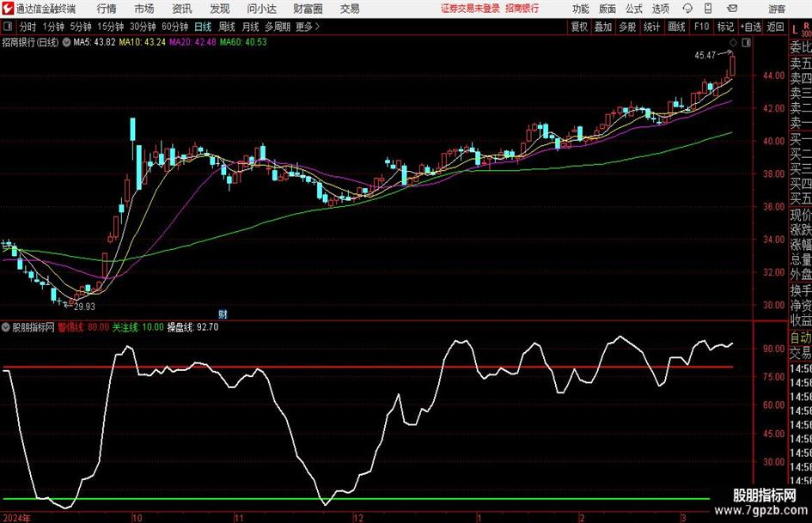Screen dimensions: 812x523
Task: Click the 2024年 label on the time axis
Action: (17, 518)
